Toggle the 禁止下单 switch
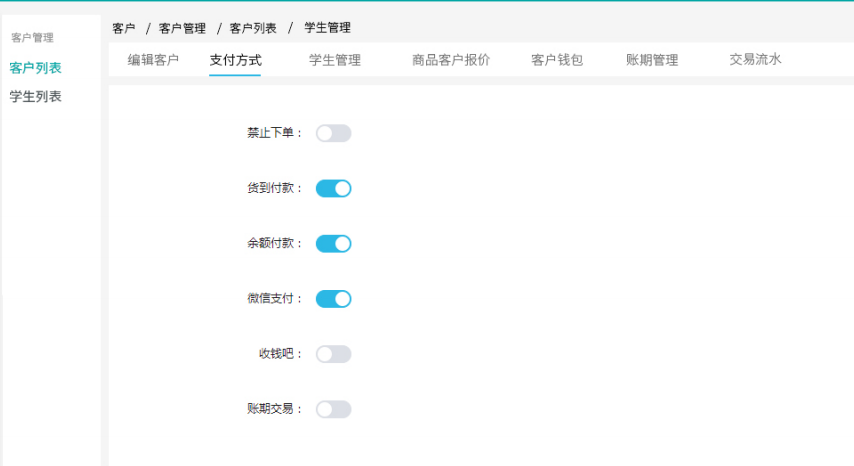This screenshot has width=854, height=466. click(x=333, y=133)
